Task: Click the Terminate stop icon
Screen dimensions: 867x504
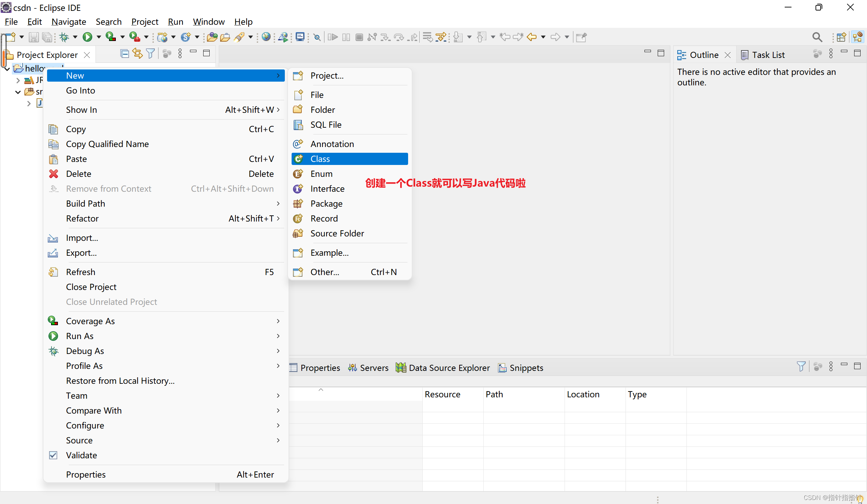Action: point(359,37)
